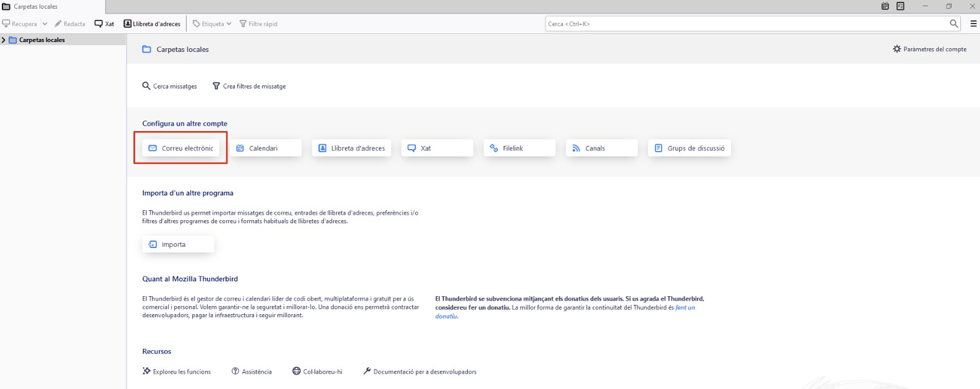Click the Importa button
Image resolution: width=980 pixels, height=389 pixels.
coord(178,244)
